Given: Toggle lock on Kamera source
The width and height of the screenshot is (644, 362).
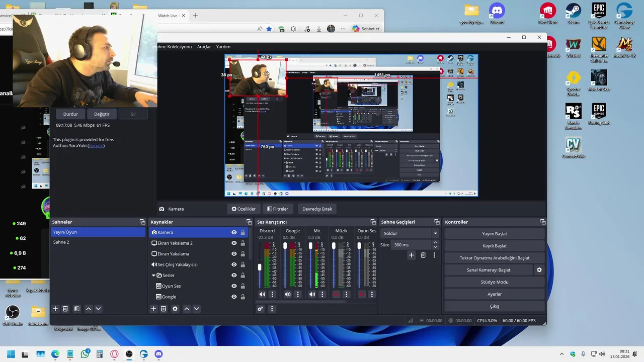Looking at the screenshot, I should 243,232.
